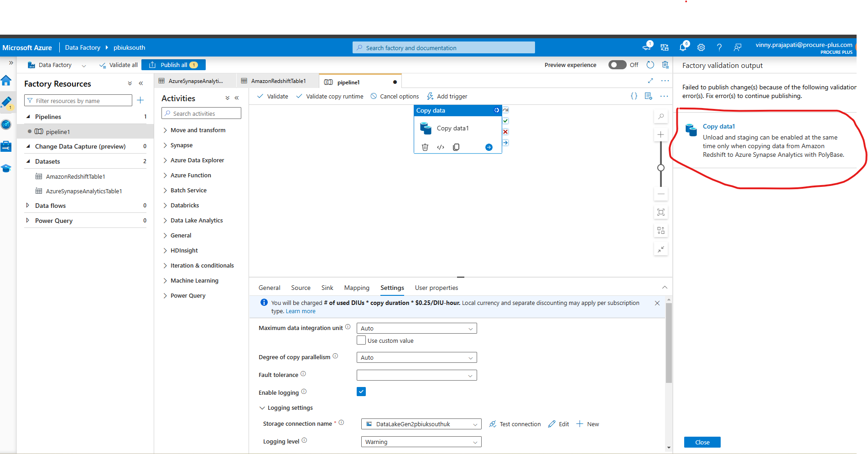Expand the left sidebar with double chevron

pos(11,63)
